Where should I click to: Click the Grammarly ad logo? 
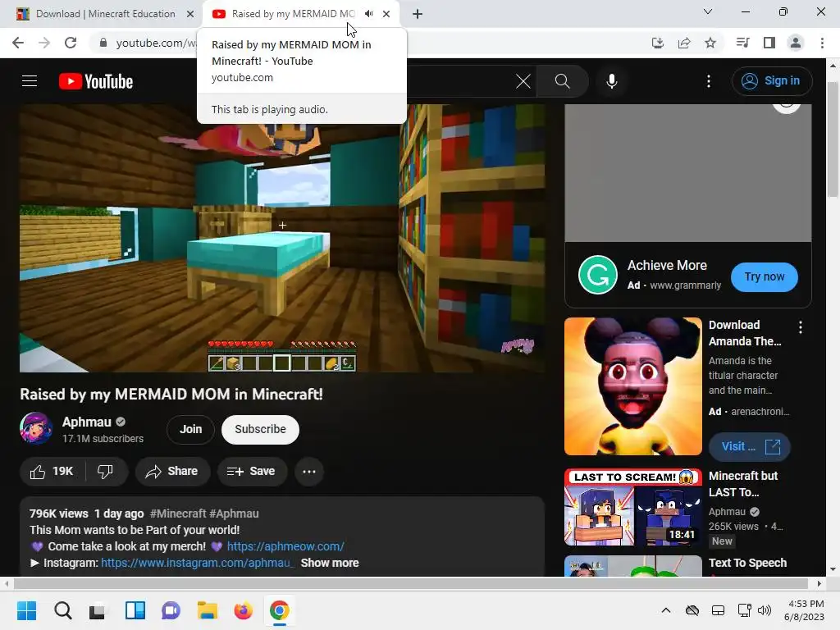[598, 275]
